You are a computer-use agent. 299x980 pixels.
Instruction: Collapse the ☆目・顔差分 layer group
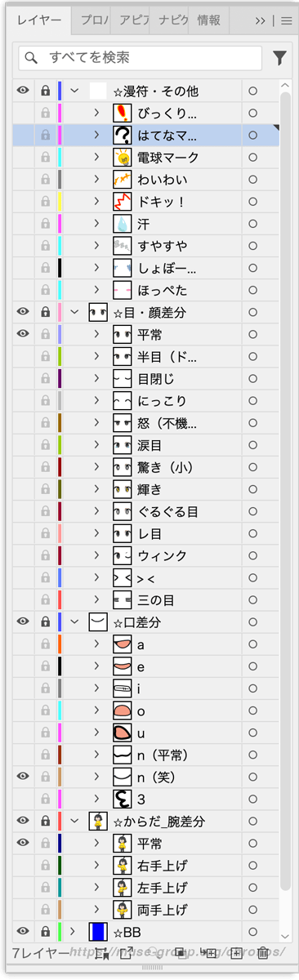pyautogui.click(x=75, y=311)
